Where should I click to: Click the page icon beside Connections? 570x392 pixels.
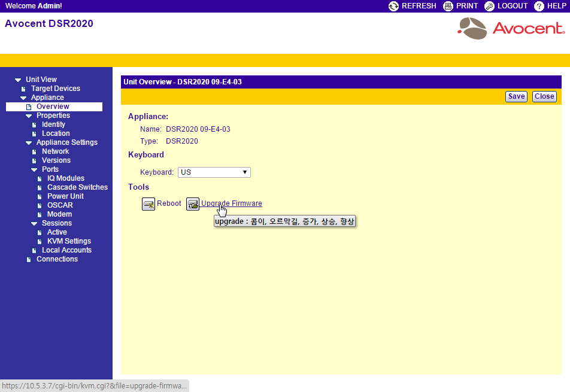[x=29, y=259]
